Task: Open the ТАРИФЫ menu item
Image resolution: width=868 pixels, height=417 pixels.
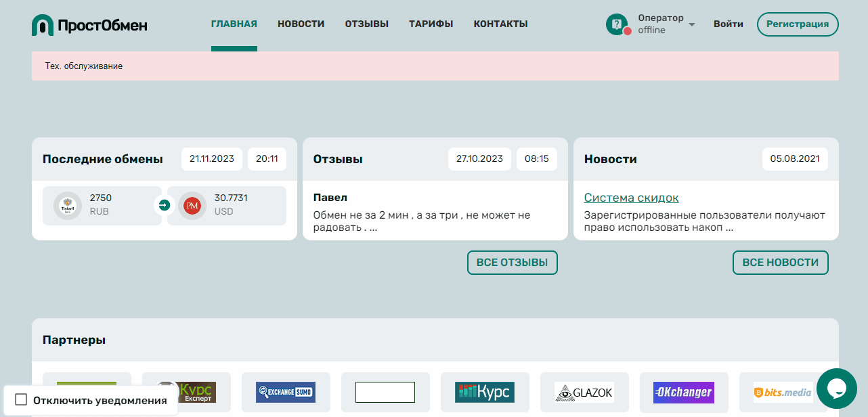Action: tap(431, 24)
